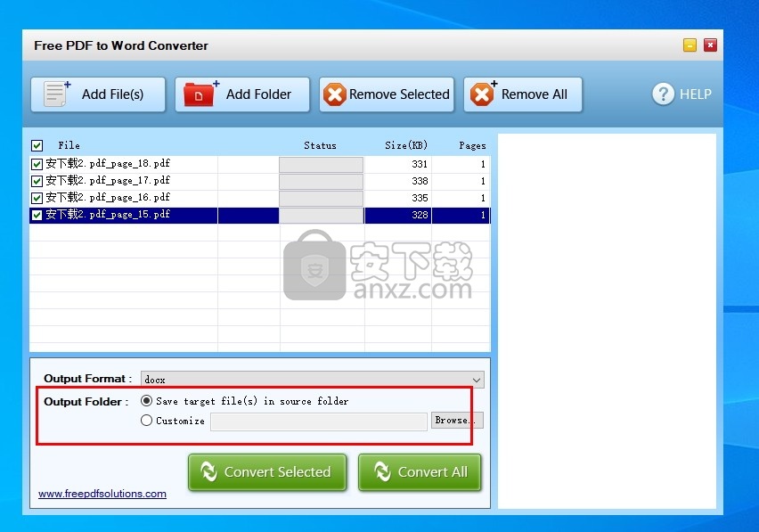Viewport: 759px width, 532px height.
Task: Click the Free PDF to Word Converter title
Action: point(121,45)
